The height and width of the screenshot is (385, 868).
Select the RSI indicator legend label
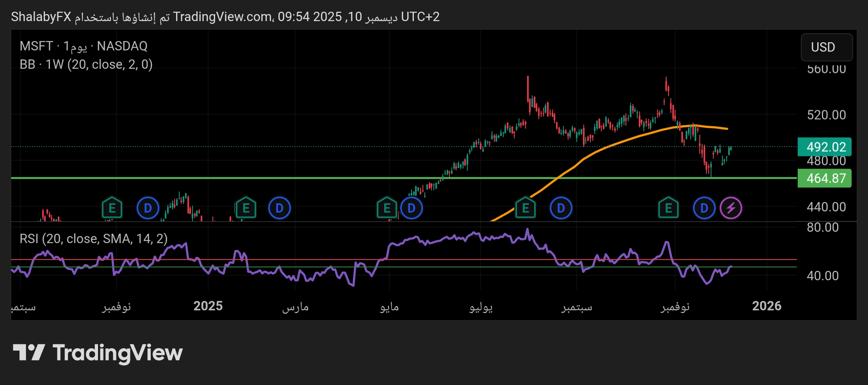[x=93, y=238]
